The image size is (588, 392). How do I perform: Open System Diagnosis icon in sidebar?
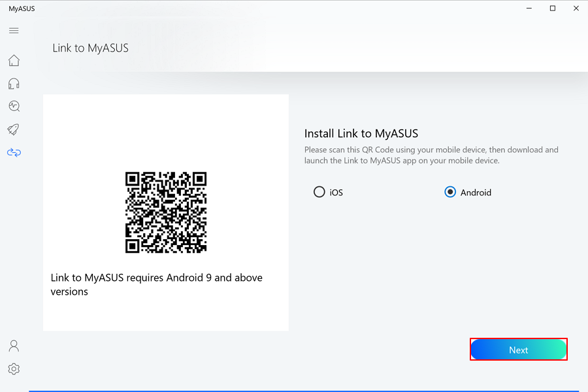tap(14, 106)
